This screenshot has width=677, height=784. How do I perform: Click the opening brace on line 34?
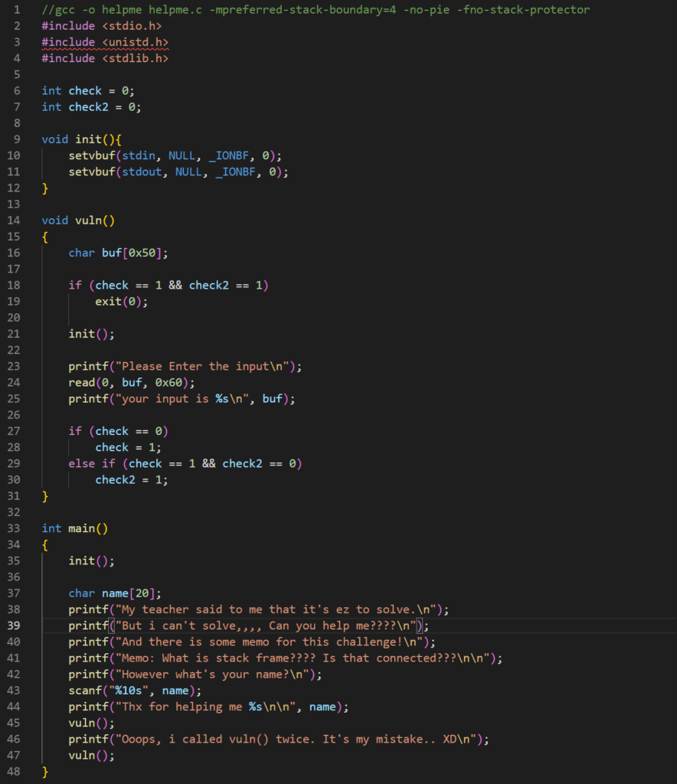[45, 544]
